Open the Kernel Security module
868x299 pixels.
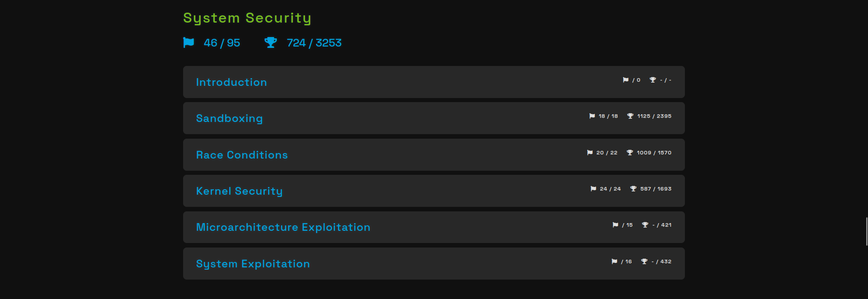(x=239, y=191)
